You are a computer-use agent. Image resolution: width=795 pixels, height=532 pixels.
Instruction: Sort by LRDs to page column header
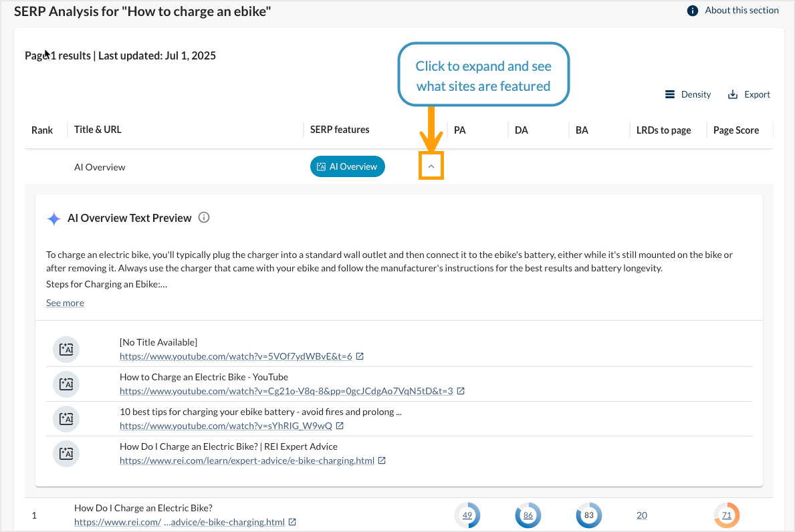coord(663,130)
